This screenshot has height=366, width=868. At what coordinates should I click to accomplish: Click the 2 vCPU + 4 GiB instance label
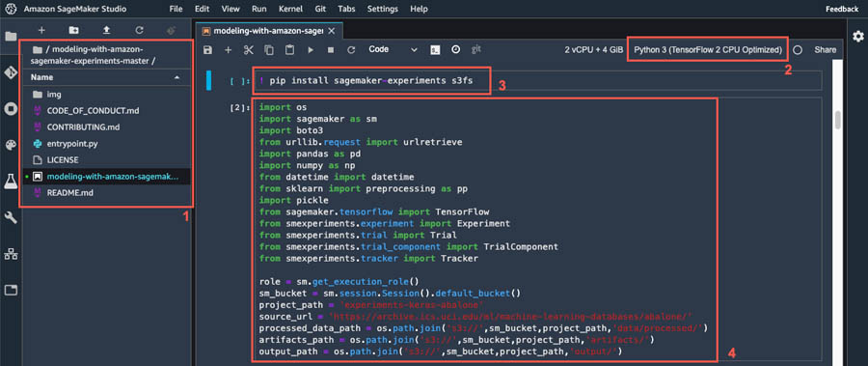pos(594,49)
